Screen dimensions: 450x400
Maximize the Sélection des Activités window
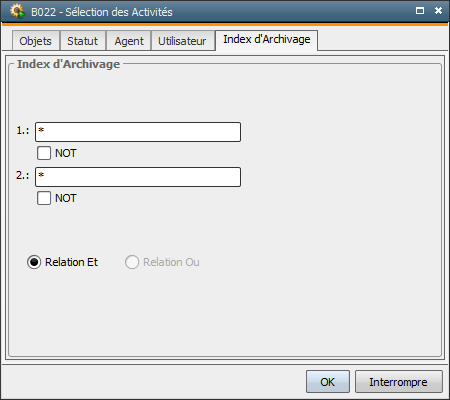pyautogui.click(x=420, y=11)
